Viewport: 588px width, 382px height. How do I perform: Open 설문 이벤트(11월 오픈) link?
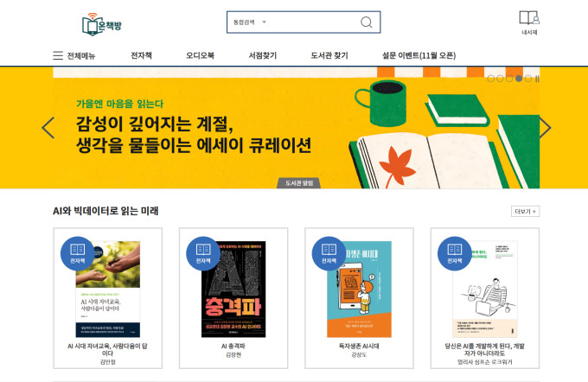[419, 55]
